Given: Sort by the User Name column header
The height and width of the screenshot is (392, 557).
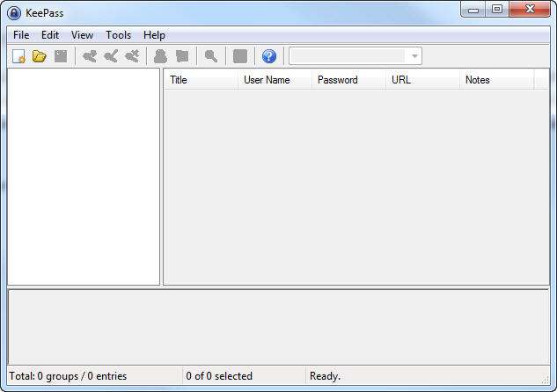Looking at the screenshot, I should coord(275,80).
